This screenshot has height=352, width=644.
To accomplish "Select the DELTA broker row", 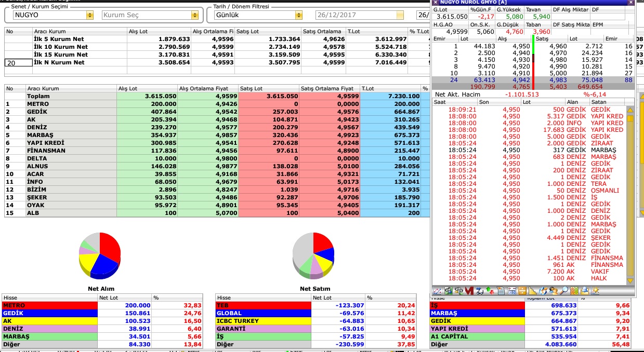I will (217, 159).
